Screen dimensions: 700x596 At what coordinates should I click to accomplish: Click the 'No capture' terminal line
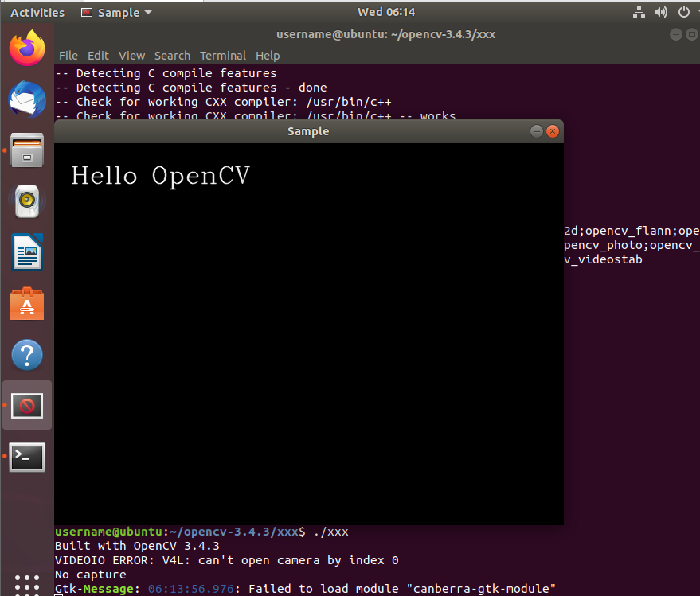tap(91, 575)
